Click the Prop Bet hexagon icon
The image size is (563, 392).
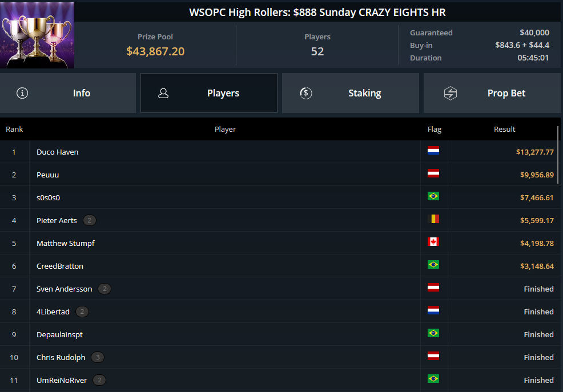pyautogui.click(x=451, y=93)
